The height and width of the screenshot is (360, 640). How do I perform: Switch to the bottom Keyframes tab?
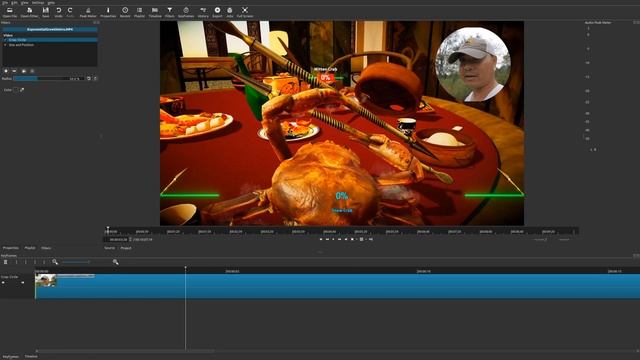pos(11,357)
